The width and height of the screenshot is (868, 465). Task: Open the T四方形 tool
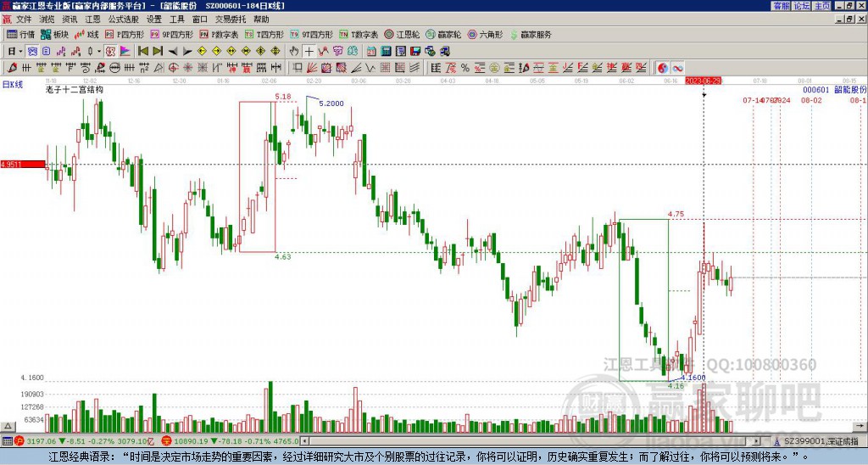(264, 34)
